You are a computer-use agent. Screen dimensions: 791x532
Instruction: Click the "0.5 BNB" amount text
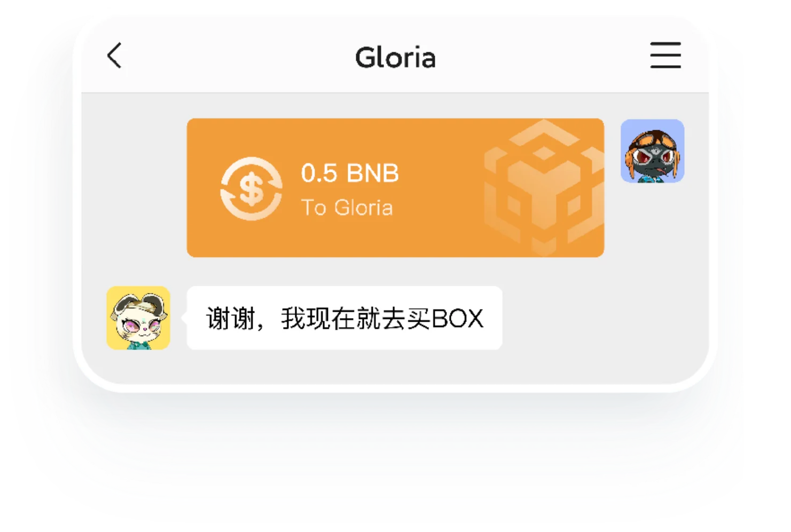click(350, 173)
